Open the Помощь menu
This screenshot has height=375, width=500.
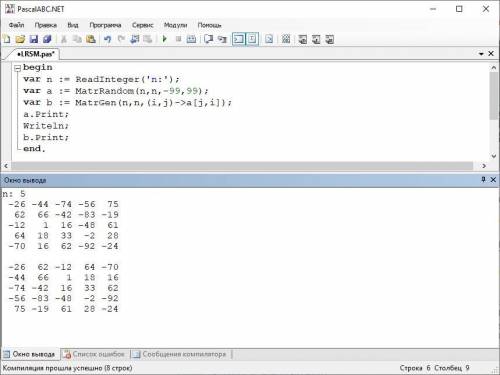209,25
